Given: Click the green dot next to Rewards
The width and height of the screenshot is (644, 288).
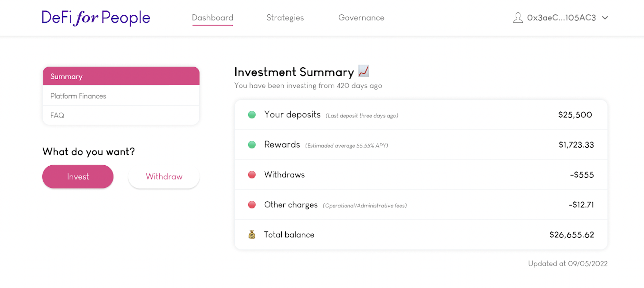Looking at the screenshot, I should pos(252,145).
